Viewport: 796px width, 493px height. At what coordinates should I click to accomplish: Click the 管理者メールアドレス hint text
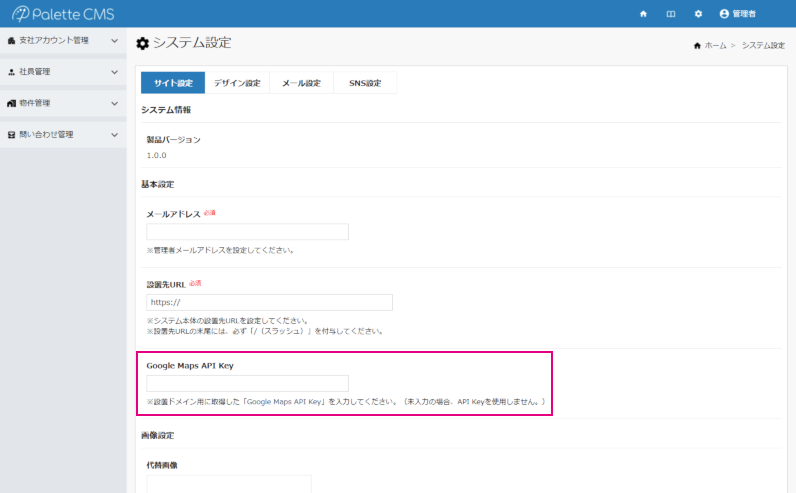[220, 250]
